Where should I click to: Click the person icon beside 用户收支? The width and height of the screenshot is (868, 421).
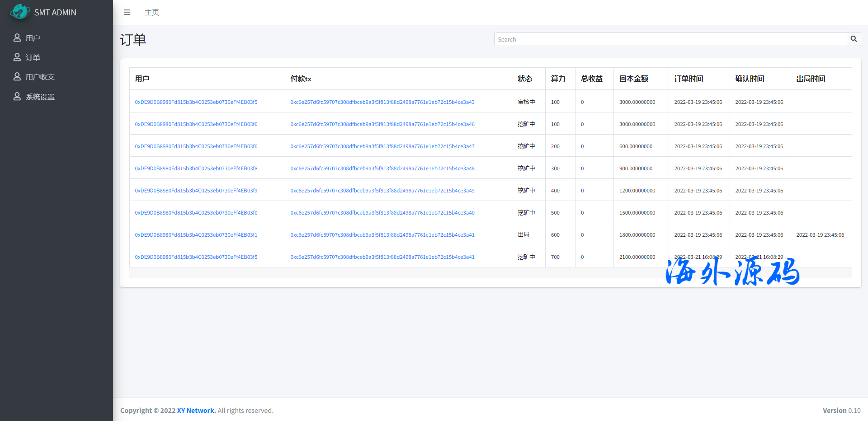(17, 77)
